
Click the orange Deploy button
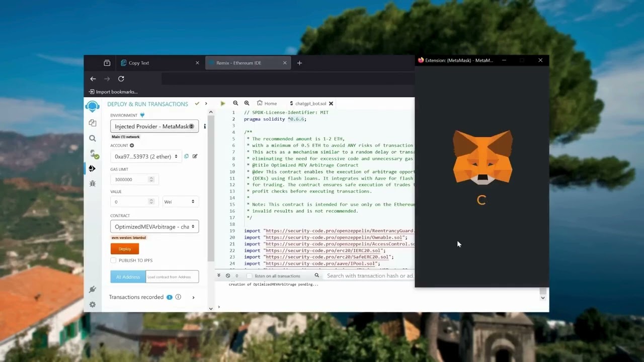pyautogui.click(x=125, y=249)
